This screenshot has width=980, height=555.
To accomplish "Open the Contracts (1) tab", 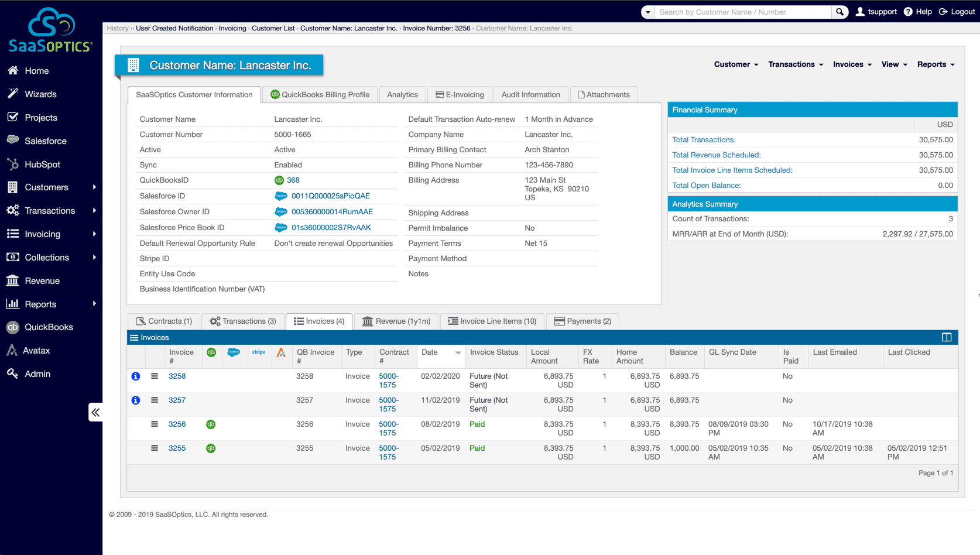I will pyautogui.click(x=164, y=321).
